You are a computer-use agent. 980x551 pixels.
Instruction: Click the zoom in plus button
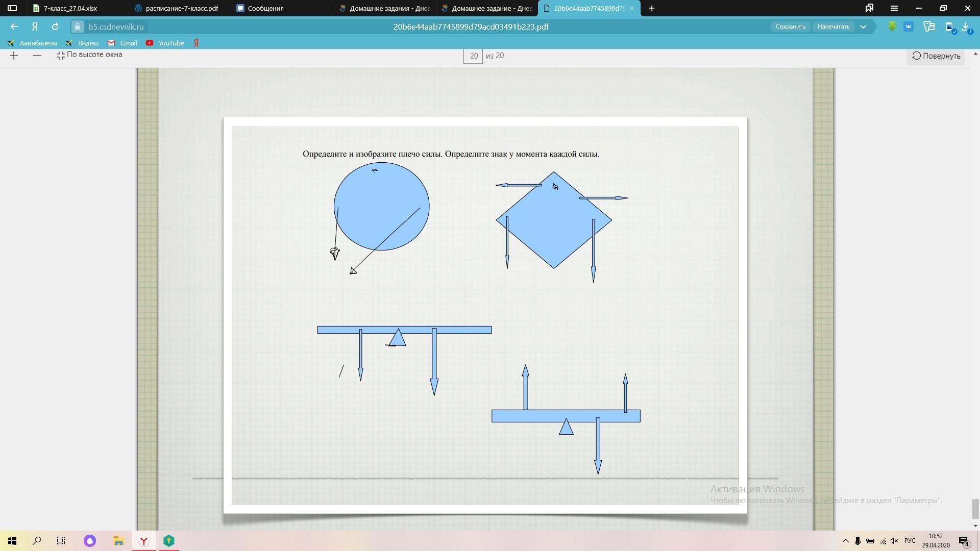pos(14,56)
